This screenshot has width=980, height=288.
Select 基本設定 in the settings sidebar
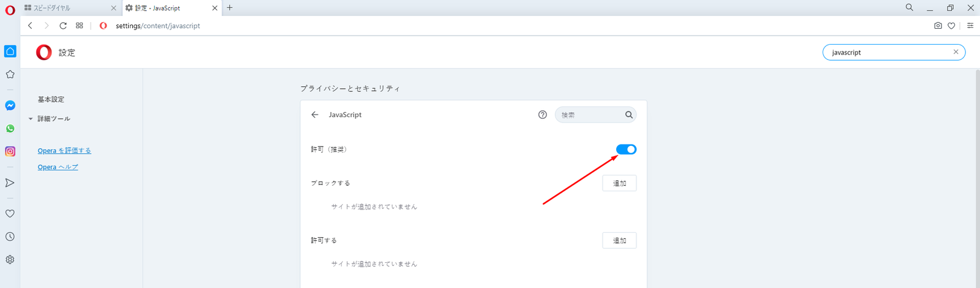[x=51, y=99]
